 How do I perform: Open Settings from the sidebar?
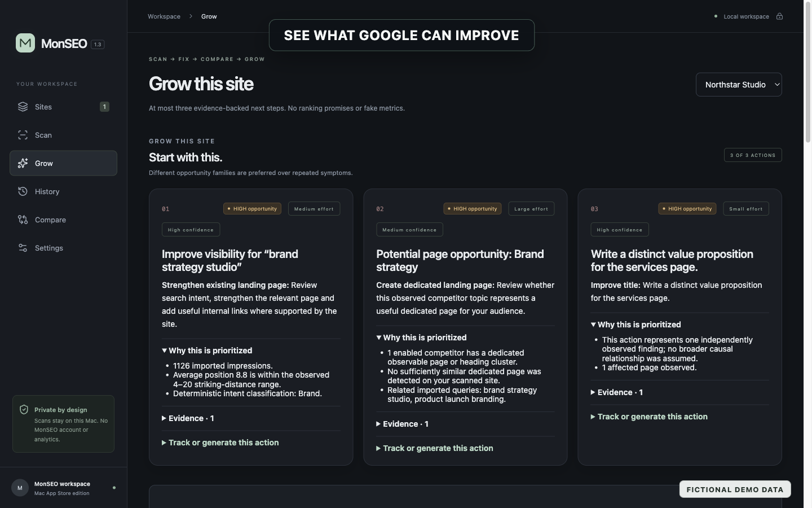point(63,248)
